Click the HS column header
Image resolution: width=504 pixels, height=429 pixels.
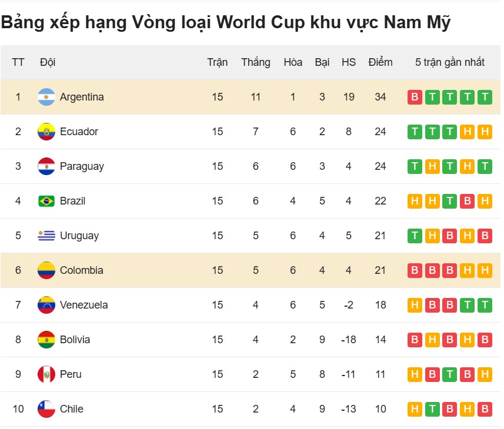349,62
